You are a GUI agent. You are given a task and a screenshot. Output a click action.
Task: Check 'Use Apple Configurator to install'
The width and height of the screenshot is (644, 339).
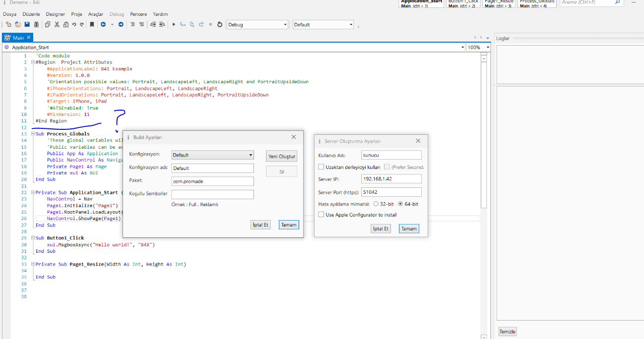(321, 215)
